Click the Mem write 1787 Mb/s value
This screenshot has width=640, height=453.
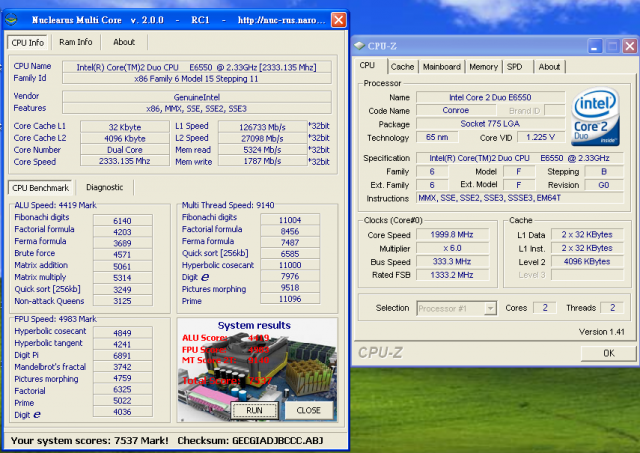[262, 161]
